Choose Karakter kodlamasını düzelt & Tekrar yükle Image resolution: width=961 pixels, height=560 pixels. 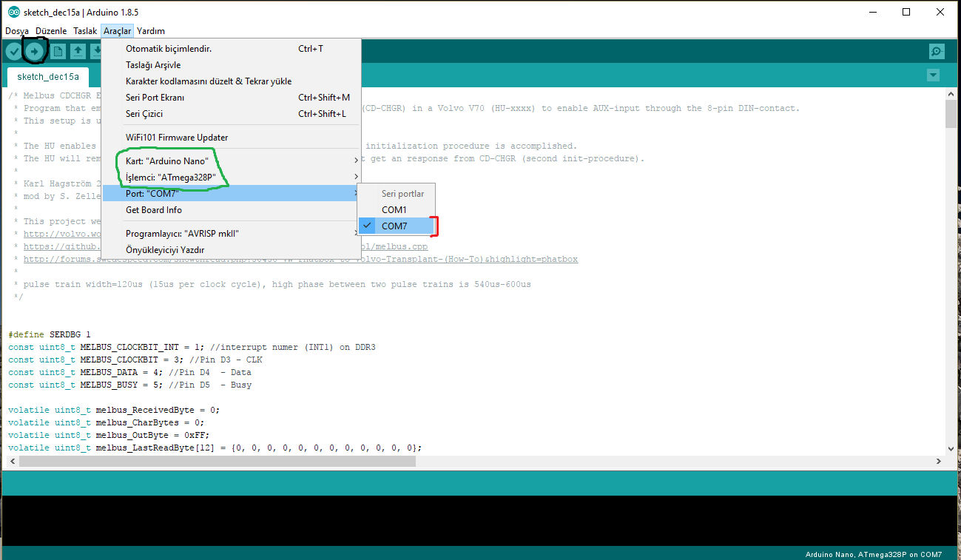[x=231, y=81]
